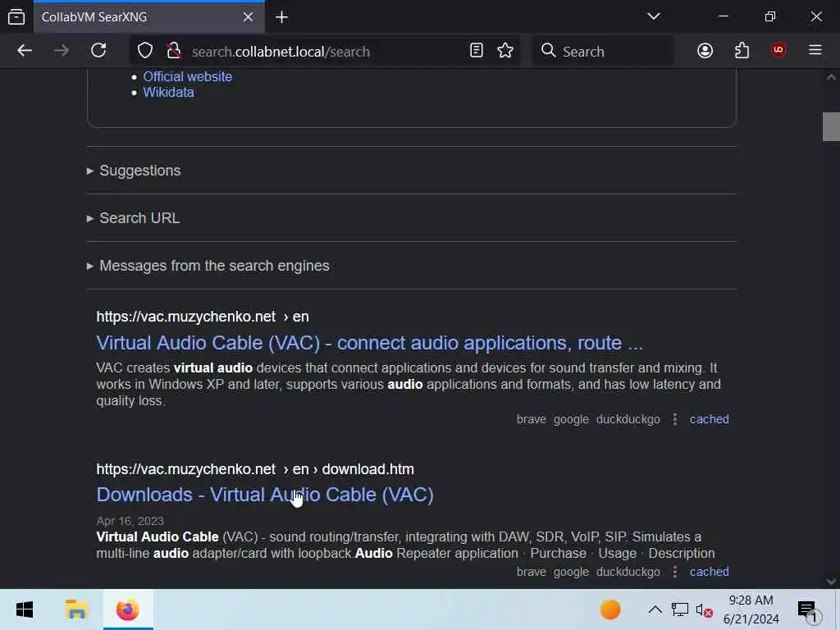
Task: Open the Official website link
Action: (188, 76)
